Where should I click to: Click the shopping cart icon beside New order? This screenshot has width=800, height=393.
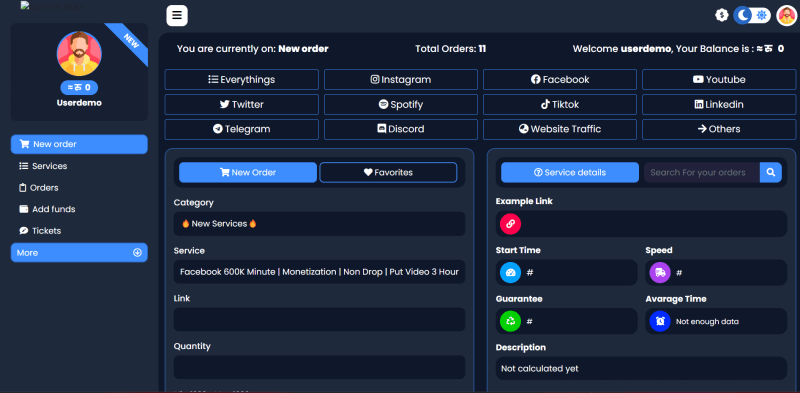24,144
